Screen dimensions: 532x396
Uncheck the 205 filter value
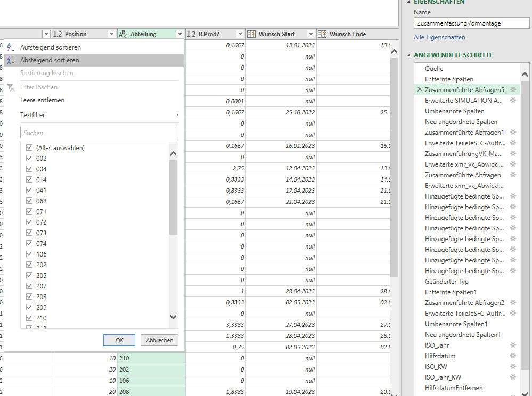(x=29, y=275)
